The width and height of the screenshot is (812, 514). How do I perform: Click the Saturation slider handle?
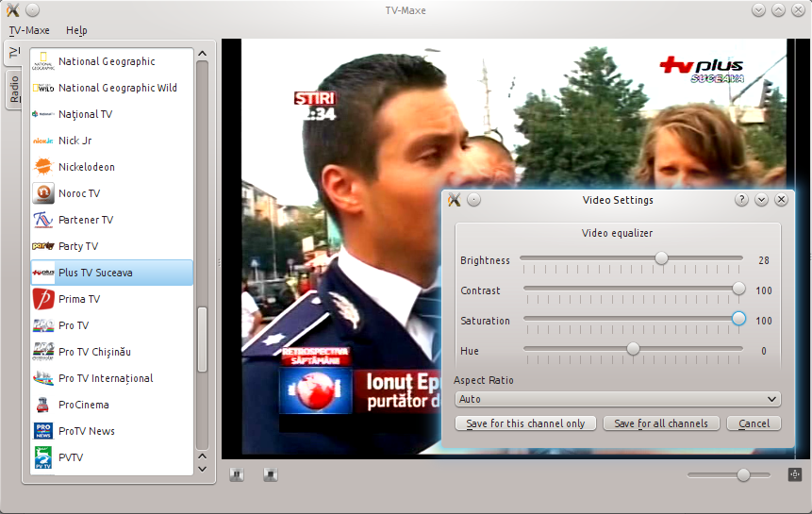click(x=738, y=319)
